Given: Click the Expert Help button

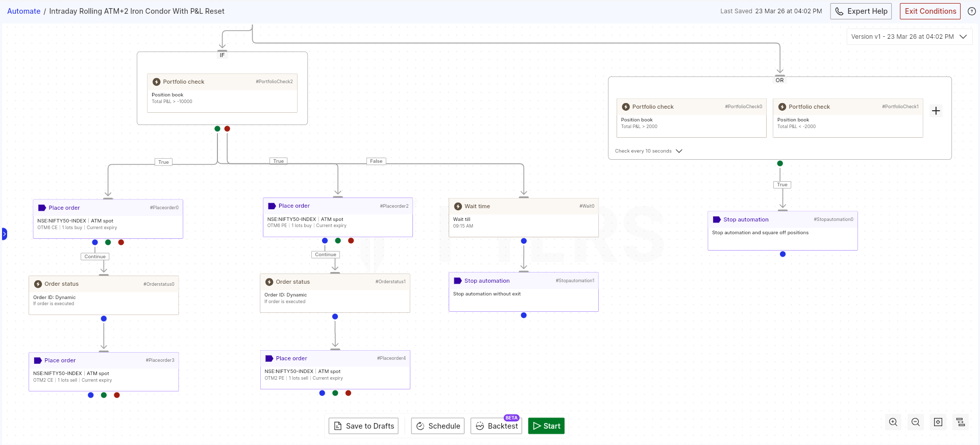Looking at the screenshot, I should click(861, 11).
